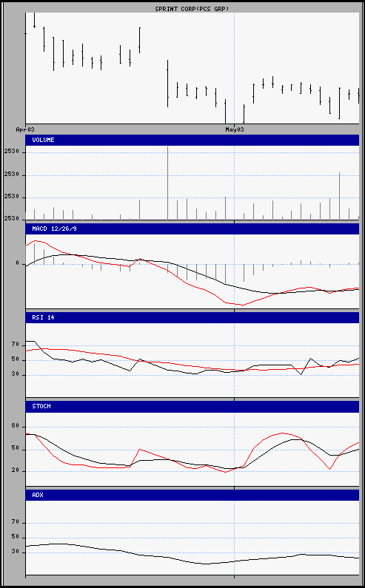Click the RSI 70 level label

(x=15, y=344)
